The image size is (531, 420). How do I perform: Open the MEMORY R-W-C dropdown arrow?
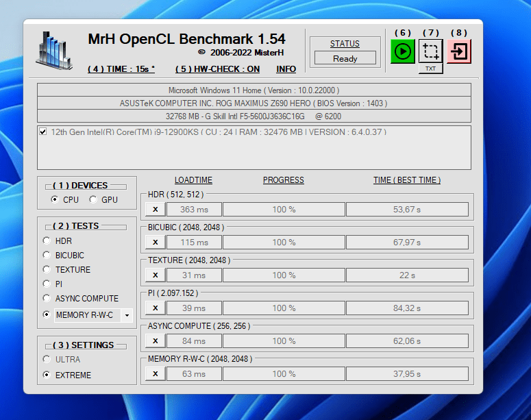(x=127, y=315)
